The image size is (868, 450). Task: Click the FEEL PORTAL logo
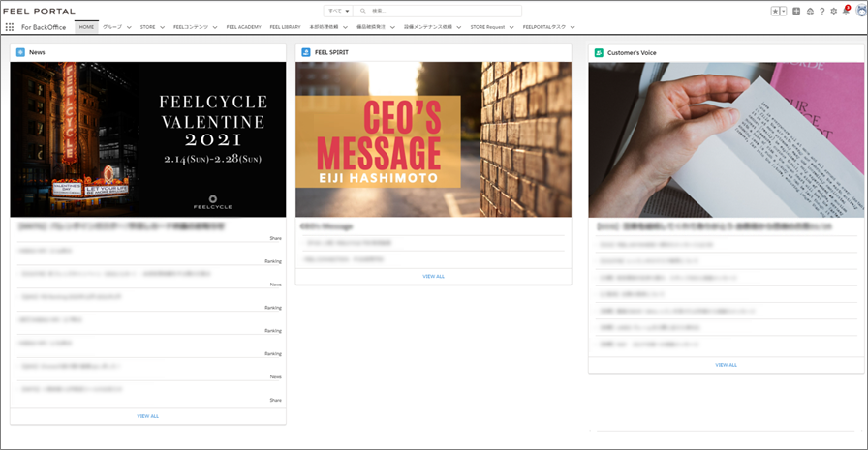coord(39,11)
